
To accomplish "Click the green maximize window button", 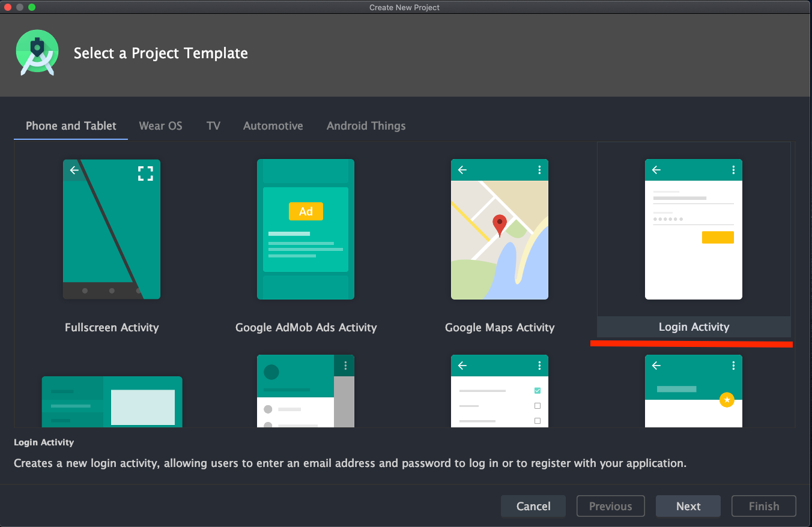I will tap(32, 7).
